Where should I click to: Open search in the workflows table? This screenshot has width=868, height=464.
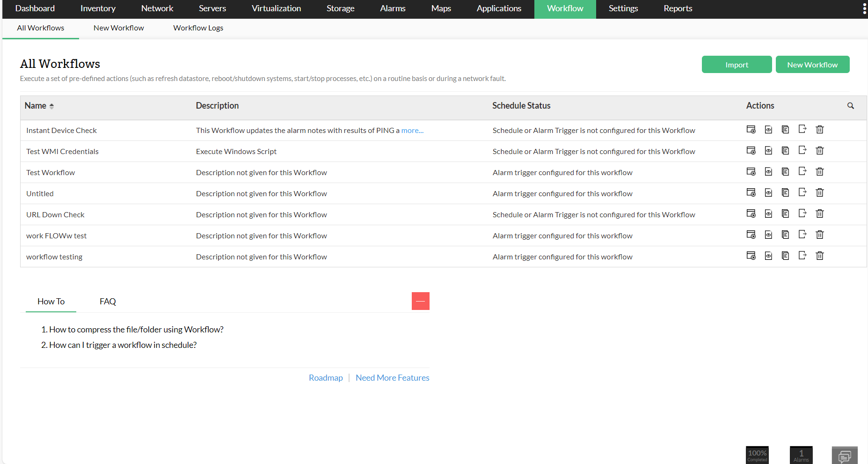pyautogui.click(x=851, y=106)
